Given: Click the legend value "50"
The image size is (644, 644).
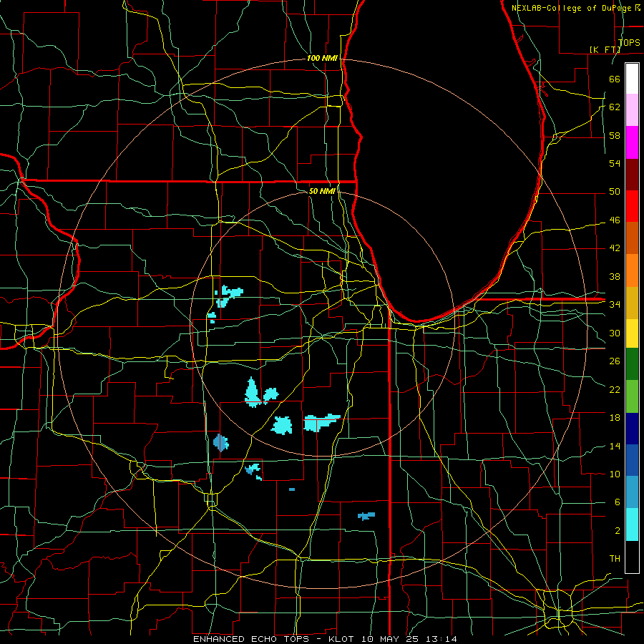Looking at the screenshot, I should 615,192.
